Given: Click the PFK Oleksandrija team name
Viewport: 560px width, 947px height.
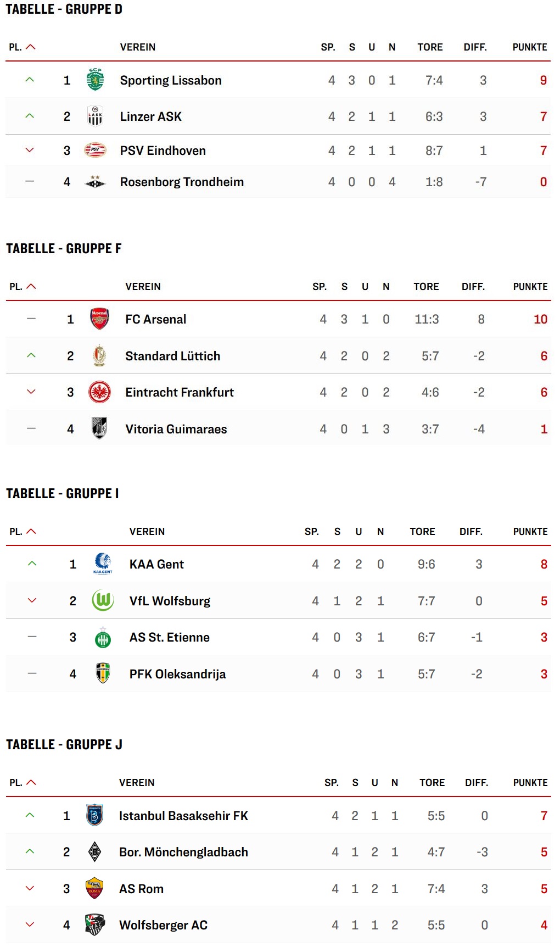Looking at the screenshot, I should (177, 674).
